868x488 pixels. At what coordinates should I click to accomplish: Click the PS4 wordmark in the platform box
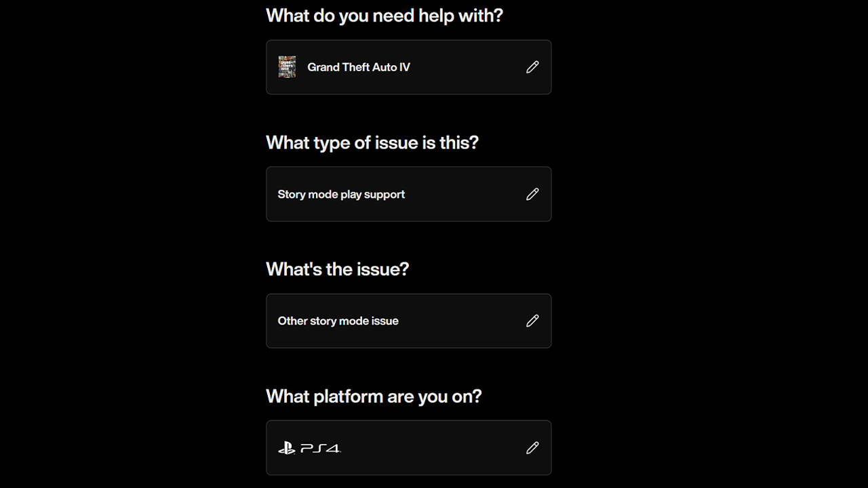320,448
